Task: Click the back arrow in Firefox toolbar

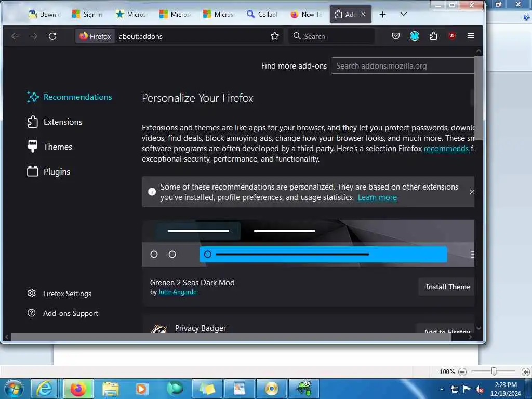Action: coord(15,36)
